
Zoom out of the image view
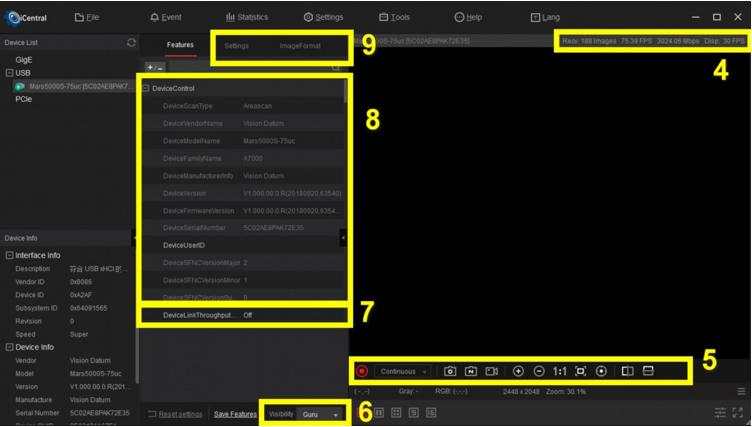coord(539,371)
